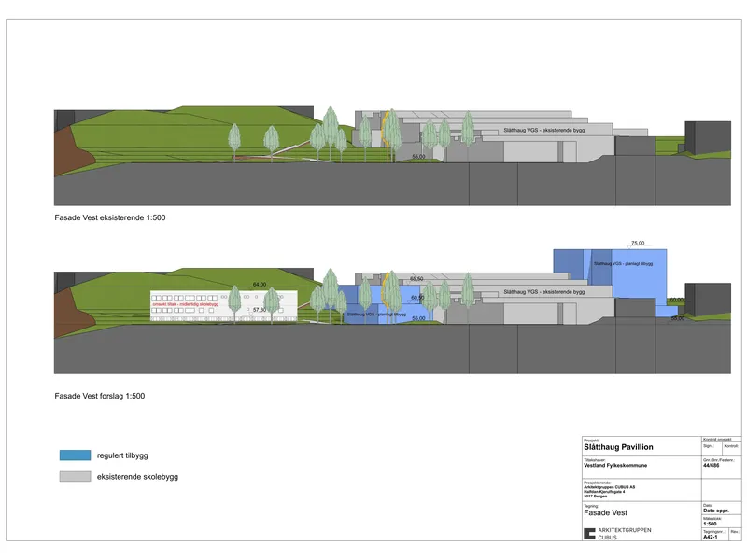
Task: Click the 'Fasade Vest forslag 1:500' caption
Action: pos(100,396)
